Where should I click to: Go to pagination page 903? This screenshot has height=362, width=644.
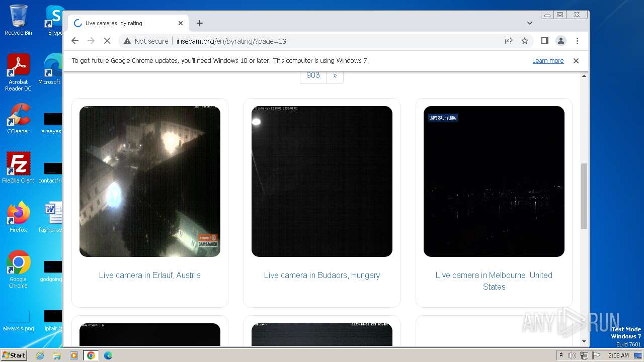coord(313,75)
